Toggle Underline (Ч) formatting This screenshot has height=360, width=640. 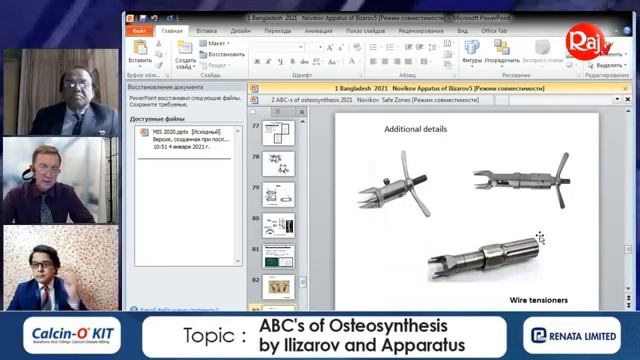coord(280,62)
